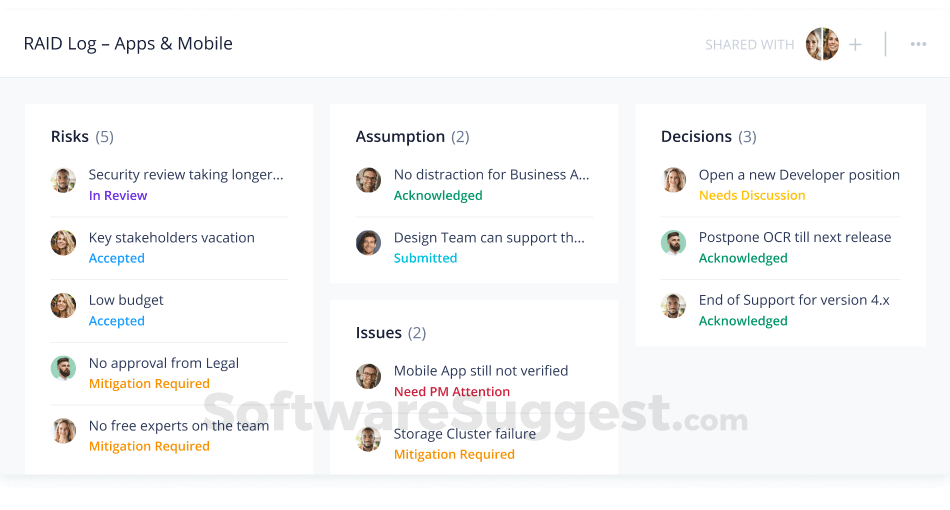
Task: Open the three-dots more options menu
Action: (918, 44)
